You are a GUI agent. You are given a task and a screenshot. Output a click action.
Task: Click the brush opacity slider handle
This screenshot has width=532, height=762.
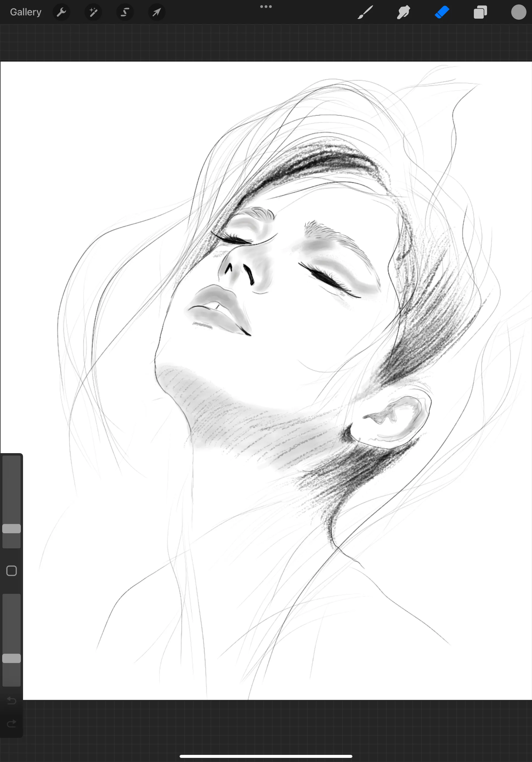pyautogui.click(x=12, y=659)
